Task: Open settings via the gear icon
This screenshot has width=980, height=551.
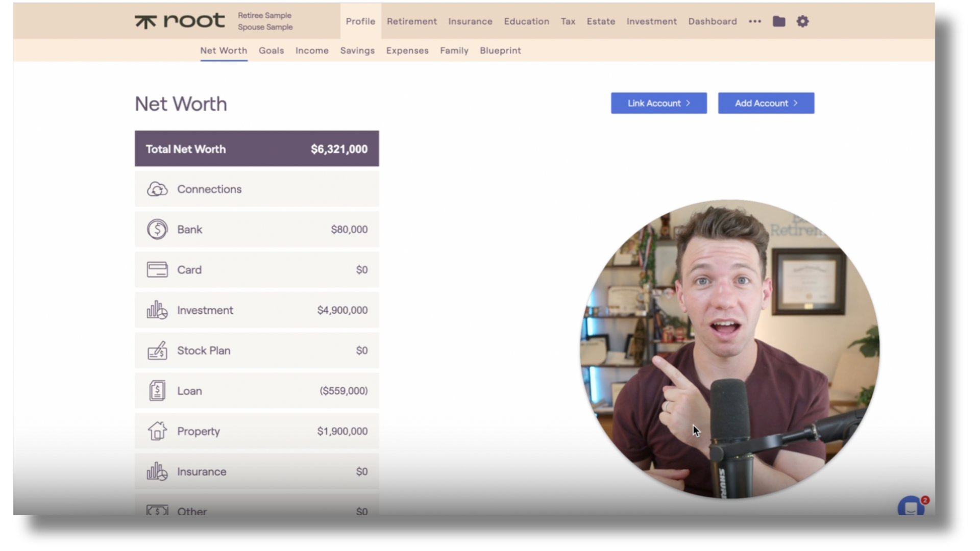Action: (x=802, y=21)
